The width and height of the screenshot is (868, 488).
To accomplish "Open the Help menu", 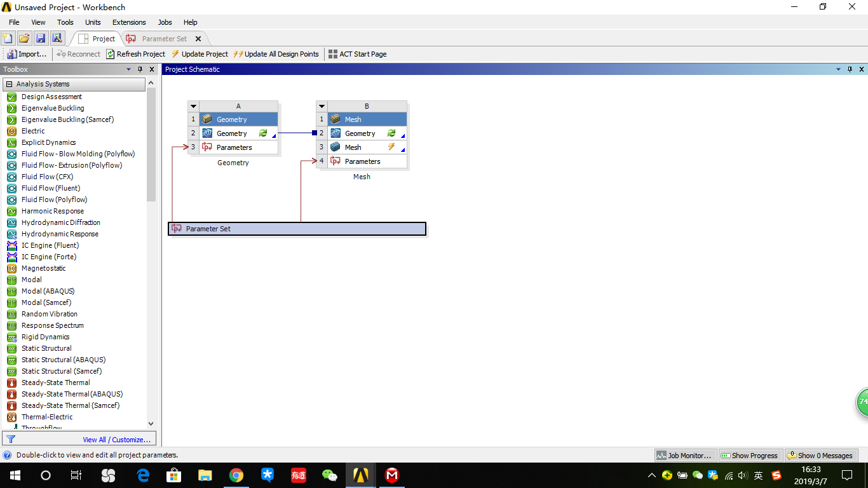I will coord(190,22).
